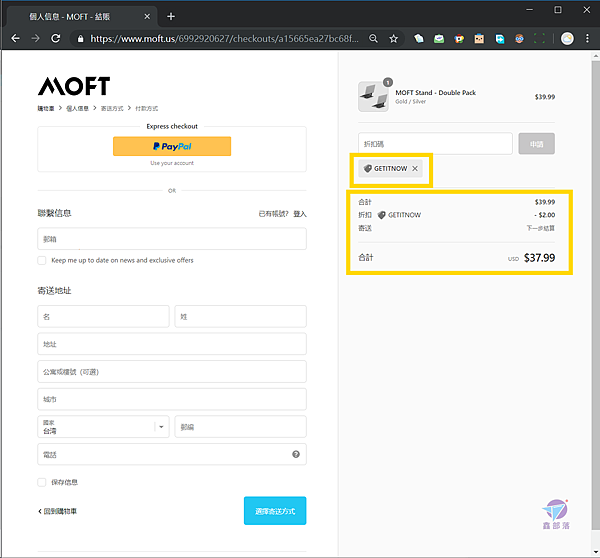Click the 公寓或樓號 optional field
Image resolution: width=600 pixels, height=558 pixels.
(x=172, y=372)
